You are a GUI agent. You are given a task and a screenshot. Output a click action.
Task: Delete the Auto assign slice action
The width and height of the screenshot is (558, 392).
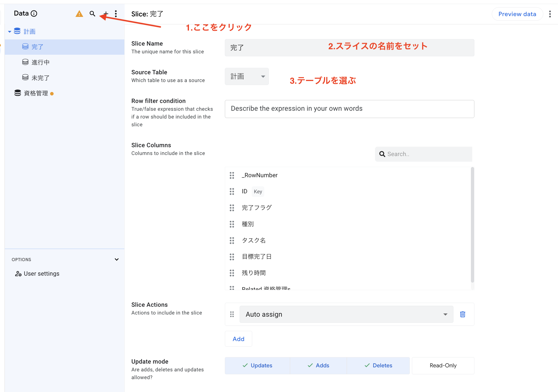click(463, 314)
